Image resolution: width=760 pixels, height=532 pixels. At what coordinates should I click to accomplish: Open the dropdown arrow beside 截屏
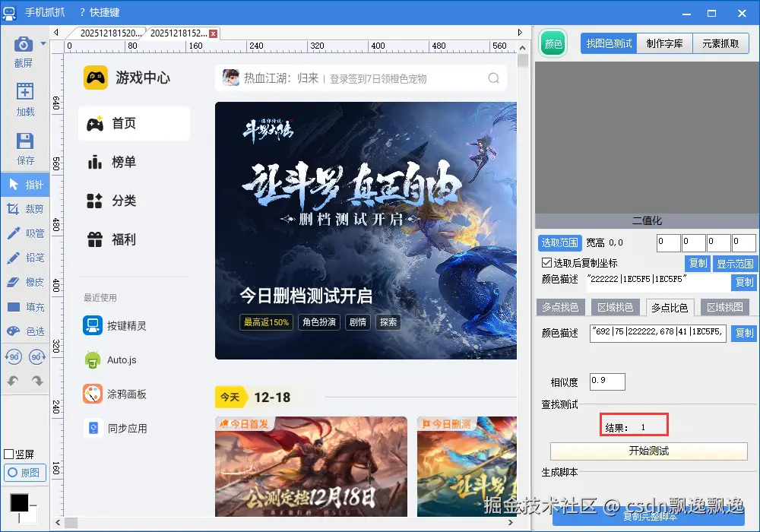43,43
